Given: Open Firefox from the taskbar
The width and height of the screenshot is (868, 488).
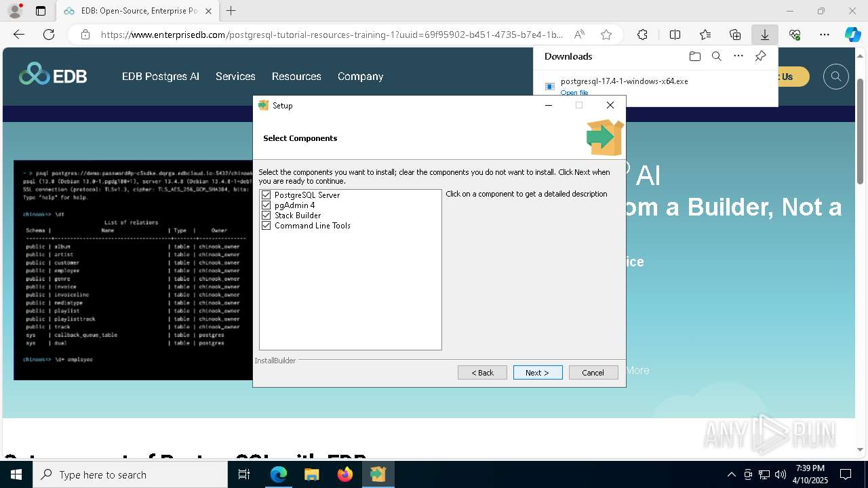Looking at the screenshot, I should coord(345,474).
